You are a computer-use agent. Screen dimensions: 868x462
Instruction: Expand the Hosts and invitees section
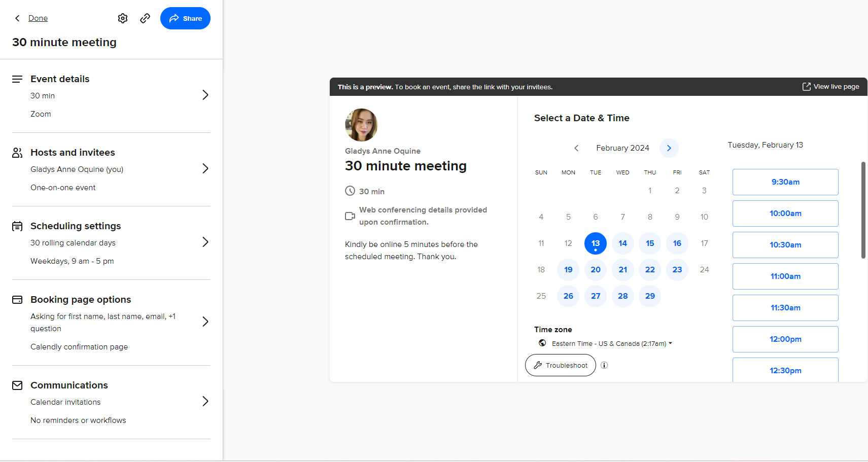click(x=205, y=168)
